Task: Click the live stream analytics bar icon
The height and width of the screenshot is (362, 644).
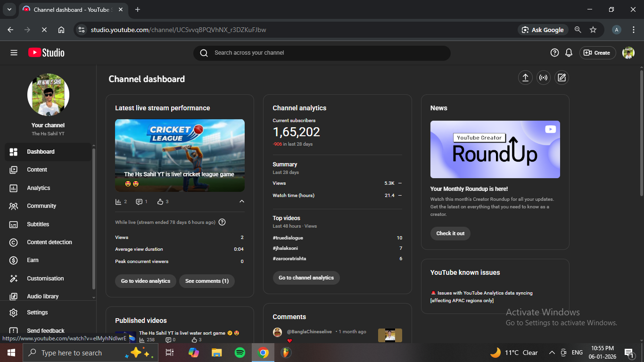Action: (x=118, y=202)
